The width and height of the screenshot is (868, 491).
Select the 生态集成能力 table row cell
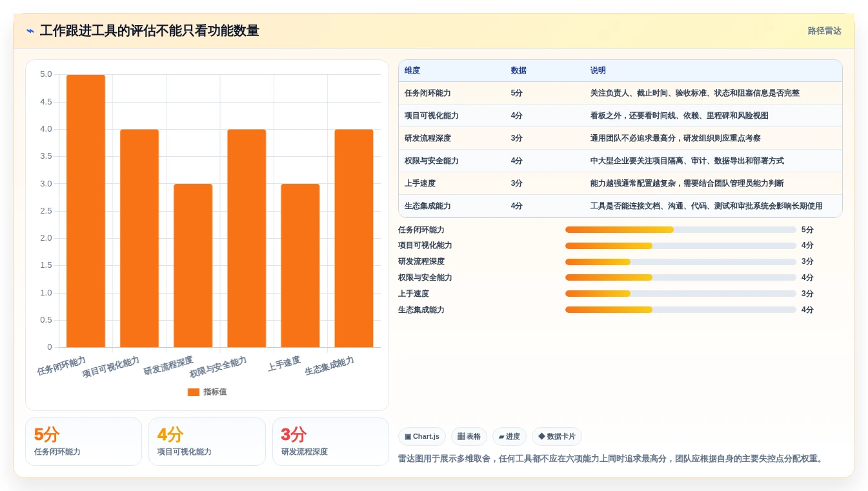pyautogui.click(x=428, y=206)
